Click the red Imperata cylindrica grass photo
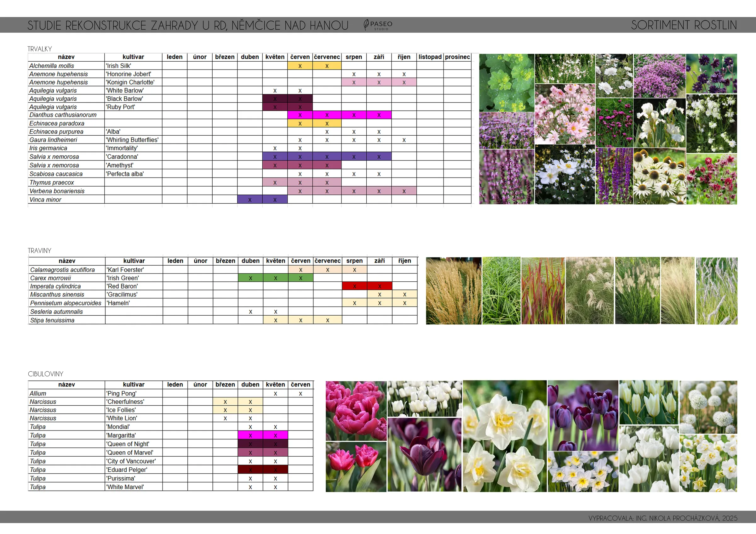The height and width of the screenshot is (534, 756). pyautogui.click(x=543, y=291)
